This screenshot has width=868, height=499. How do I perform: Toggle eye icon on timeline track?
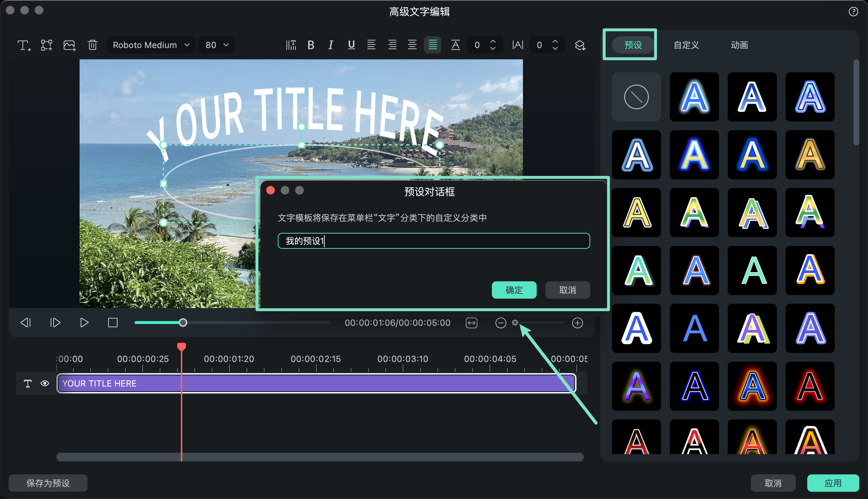tap(45, 383)
